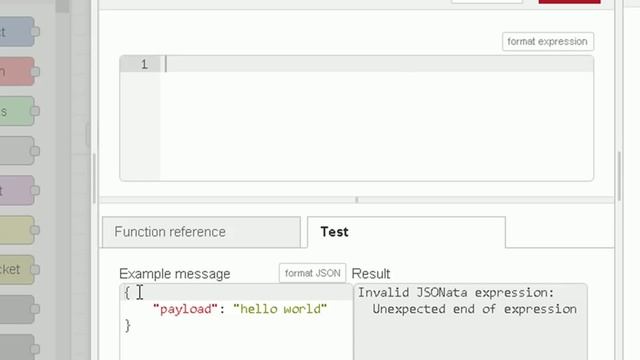Click the format JSON button
The height and width of the screenshot is (360, 640).
click(x=312, y=273)
